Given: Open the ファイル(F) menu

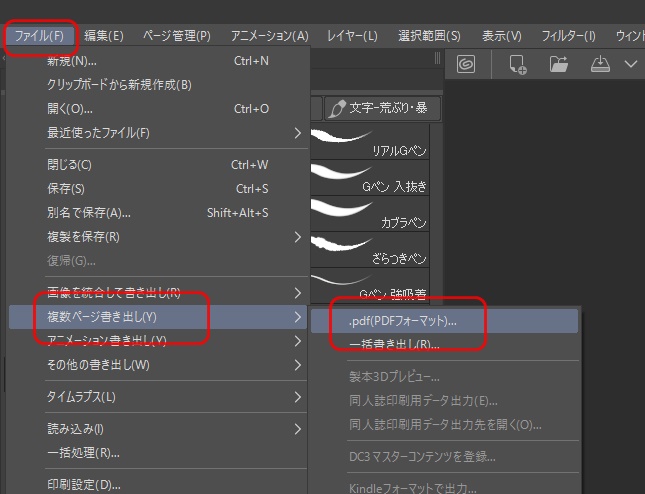Looking at the screenshot, I should coord(39,36).
